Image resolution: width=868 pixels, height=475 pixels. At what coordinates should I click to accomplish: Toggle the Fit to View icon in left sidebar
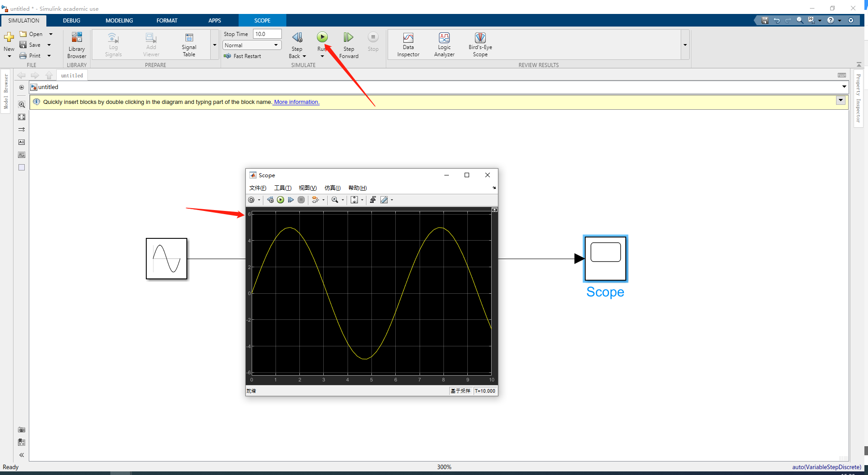pyautogui.click(x=22, y=117)
